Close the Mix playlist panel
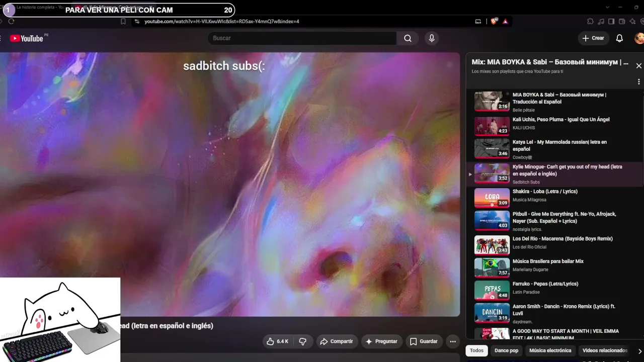Screen dimensions: 644x362 [639, 66]
